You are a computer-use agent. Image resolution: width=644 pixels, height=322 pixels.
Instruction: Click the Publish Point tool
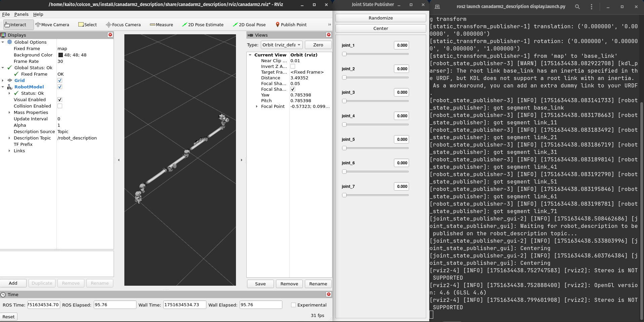pyautogui.click(x=291, y=25)
